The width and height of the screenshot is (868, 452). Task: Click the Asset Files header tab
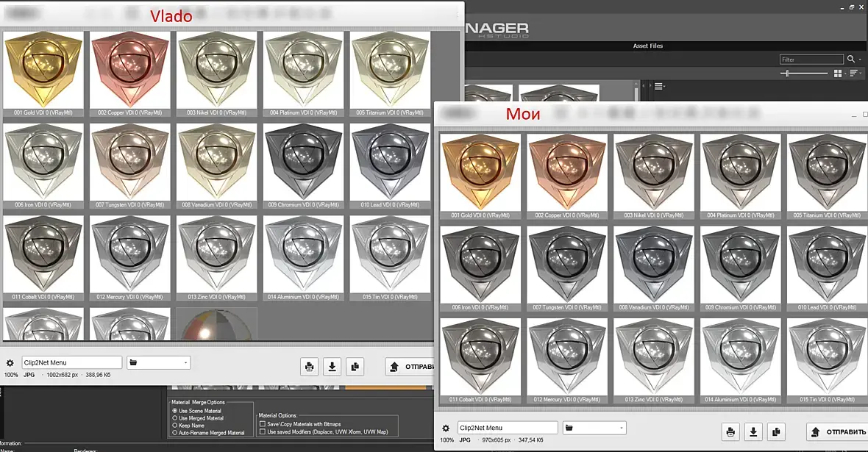647,46
